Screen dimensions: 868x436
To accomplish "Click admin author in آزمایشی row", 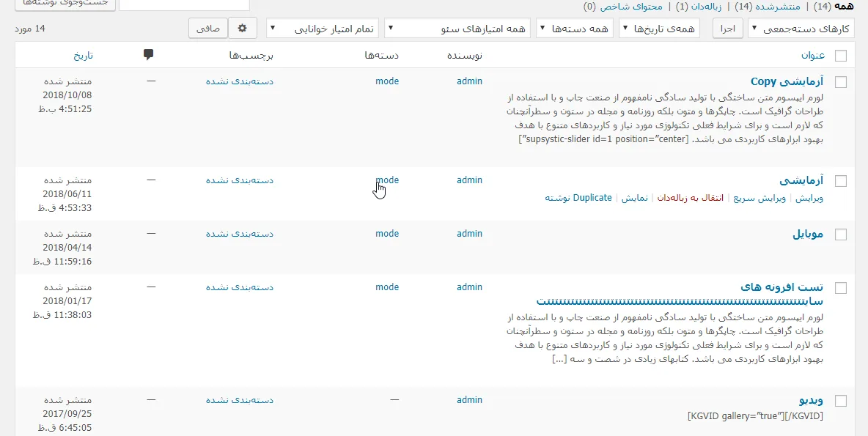I will (x=469, y=180).
